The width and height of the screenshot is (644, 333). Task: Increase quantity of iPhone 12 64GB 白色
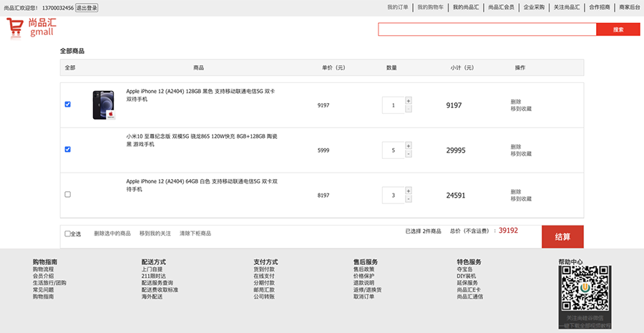pyautogui.click(x=409, y=190)
